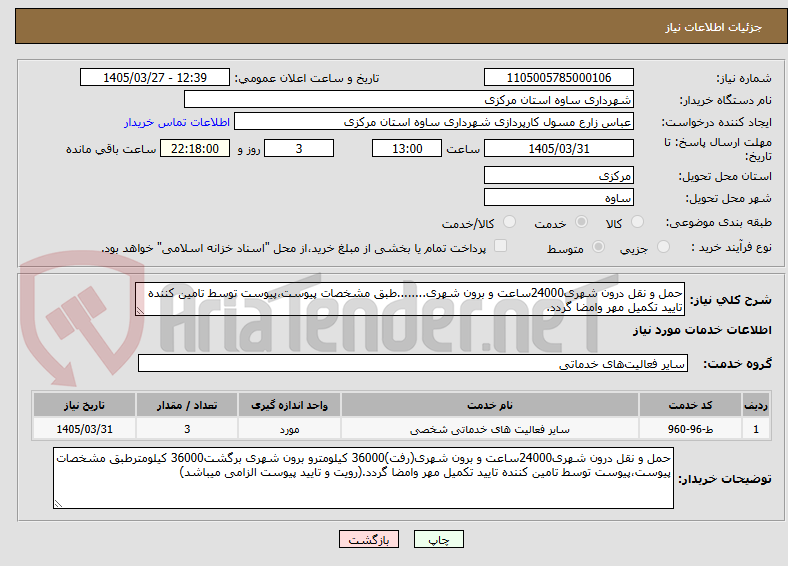Click row number cell 1 in table
788x566 pixels.
(756, 429)
